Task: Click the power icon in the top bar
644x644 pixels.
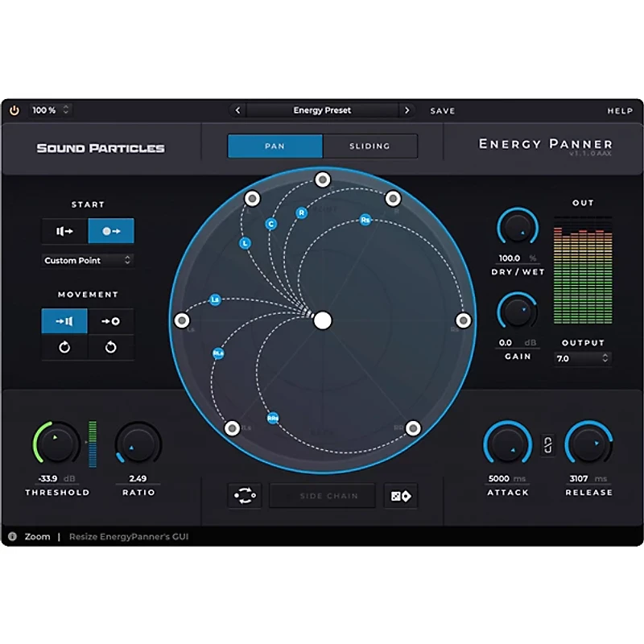Action: click(14, 110)
